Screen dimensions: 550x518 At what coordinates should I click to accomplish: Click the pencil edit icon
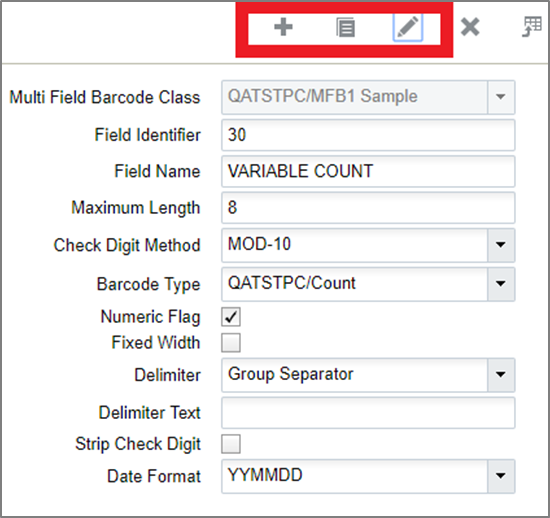(407, 27)
